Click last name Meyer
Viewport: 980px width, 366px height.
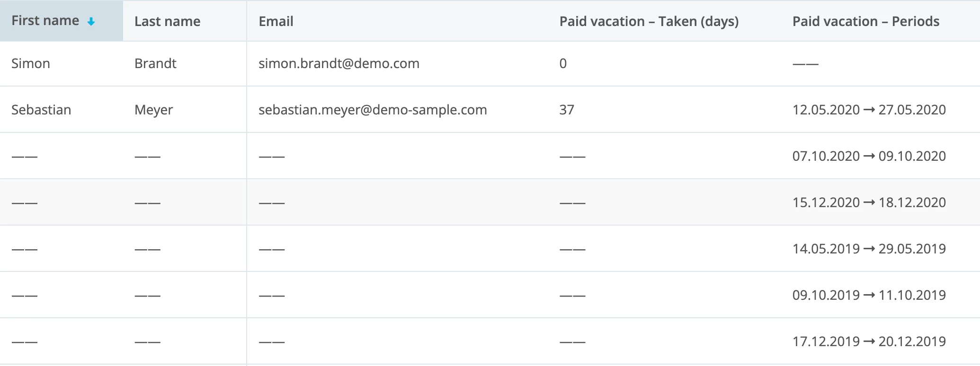154,110
